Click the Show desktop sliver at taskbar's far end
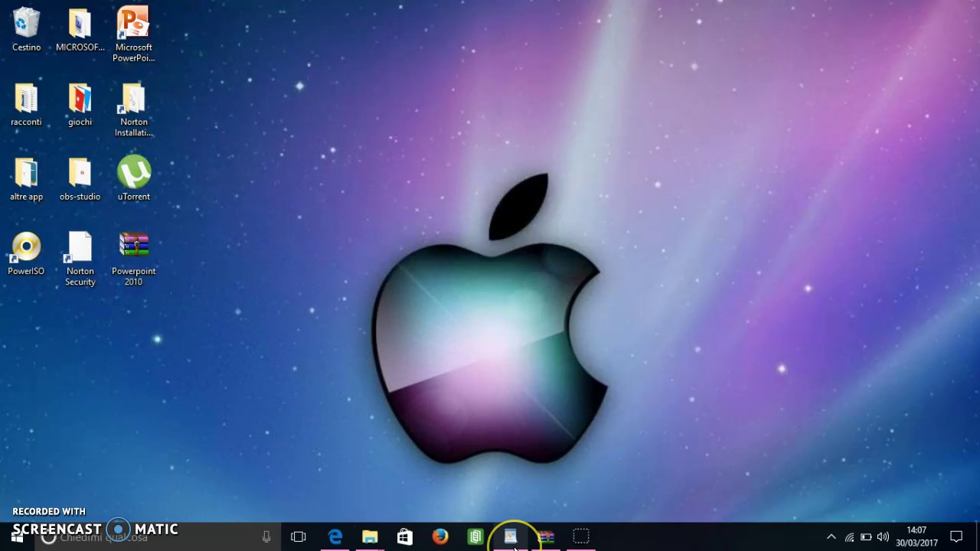Viewport: 980px width, 551px height. 978,537
